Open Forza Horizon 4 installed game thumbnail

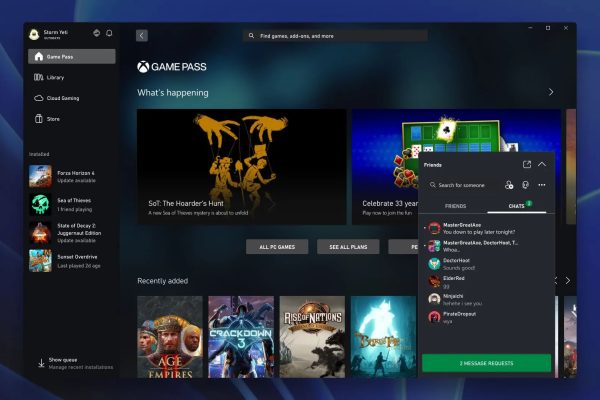(x=40, y=176)
